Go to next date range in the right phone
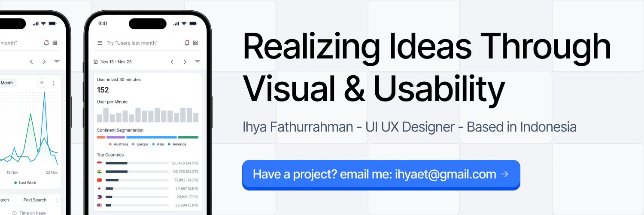Screen dimensions: 644x215 pyautogui.click(x=185, y=62)
